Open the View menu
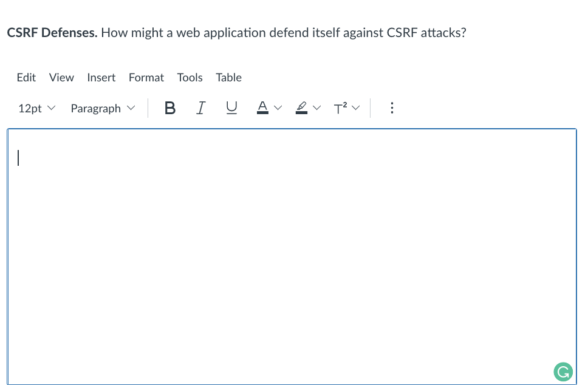Screen dimensions: 588x385 (61, 77)
